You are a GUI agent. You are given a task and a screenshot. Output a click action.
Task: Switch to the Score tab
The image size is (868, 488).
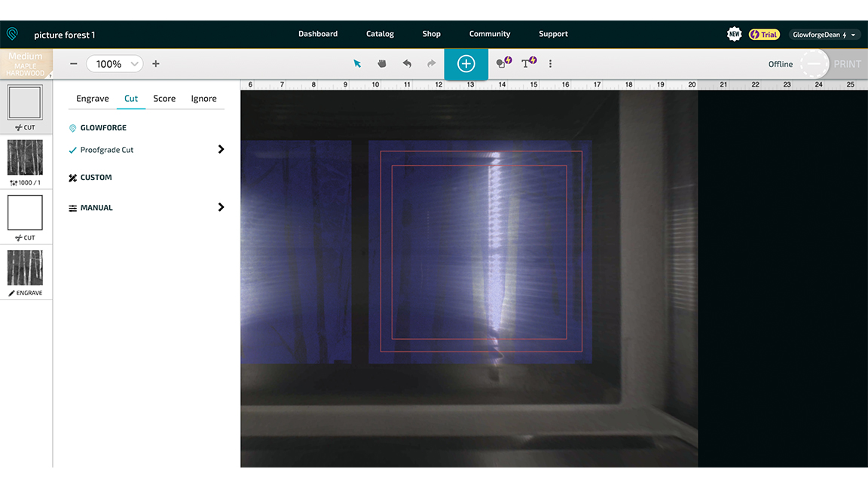point(164,99)
